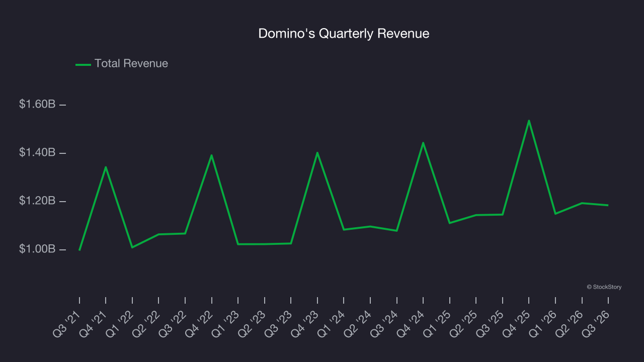Click the Q3 '23 x-axis label
644x362 pixels.
click(279, 323)
